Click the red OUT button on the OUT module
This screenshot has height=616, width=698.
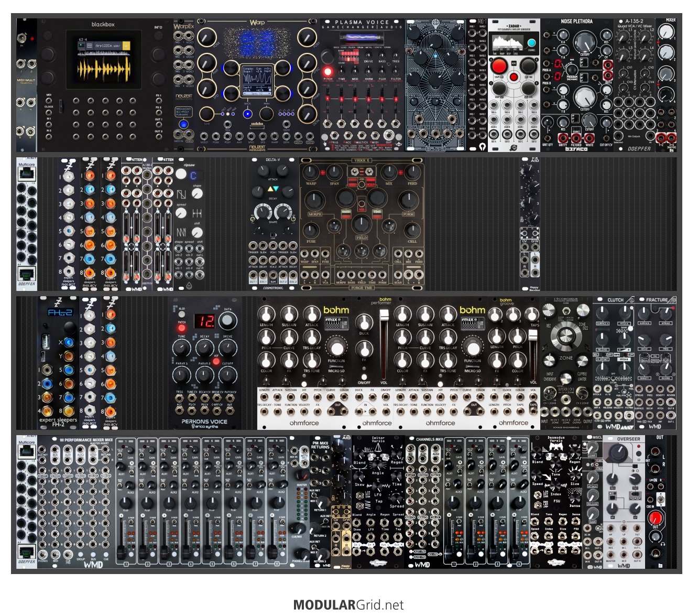[x=655, y=518]
